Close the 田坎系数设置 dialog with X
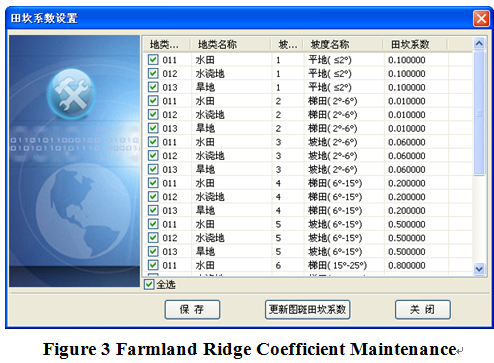494x363 pixels. coord(481,18)
